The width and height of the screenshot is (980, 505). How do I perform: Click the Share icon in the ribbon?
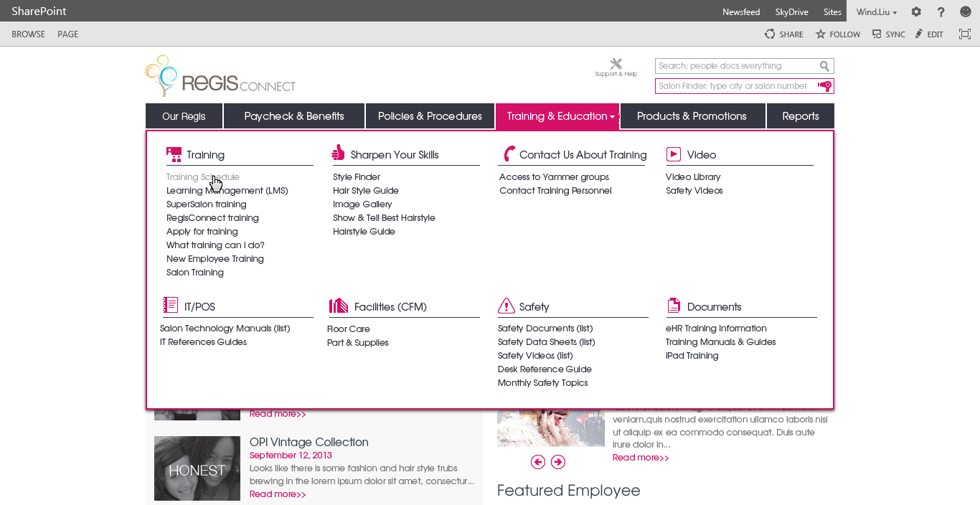click(770, 34)
